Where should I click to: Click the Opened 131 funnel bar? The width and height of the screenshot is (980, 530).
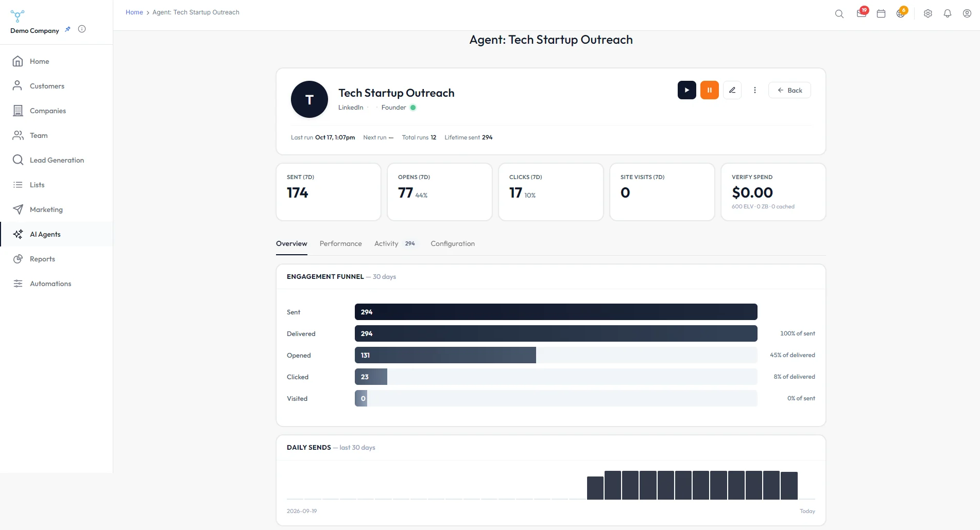coord(445,355)
